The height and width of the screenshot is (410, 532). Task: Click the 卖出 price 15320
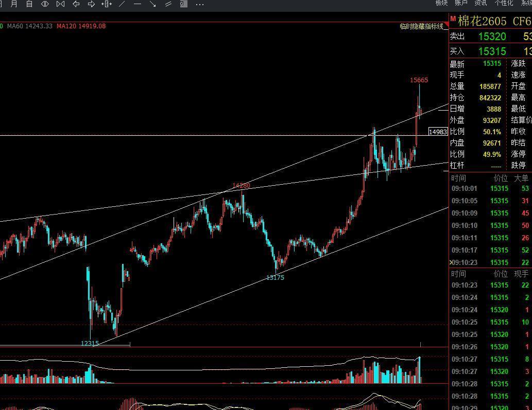point(492,36)
